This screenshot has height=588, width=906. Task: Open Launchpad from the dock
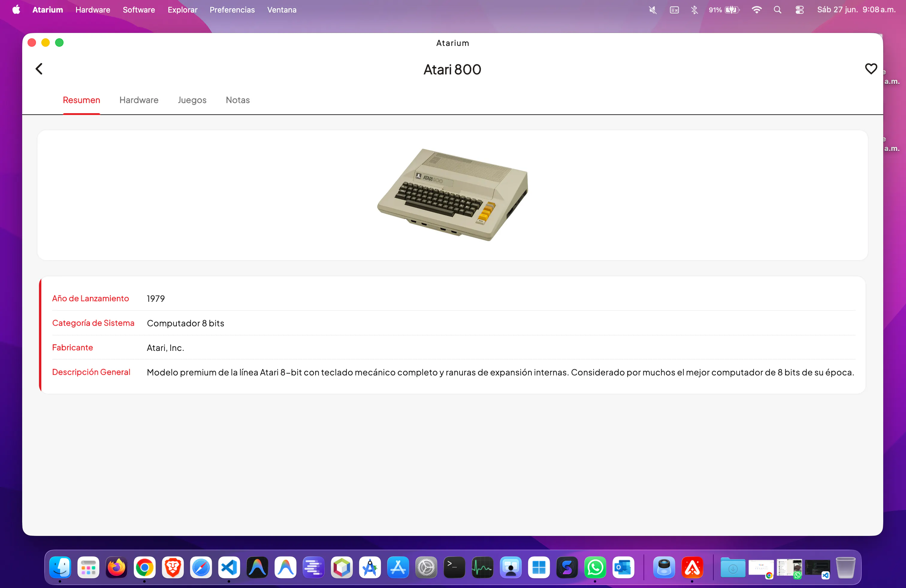click(x=88, y=567)
